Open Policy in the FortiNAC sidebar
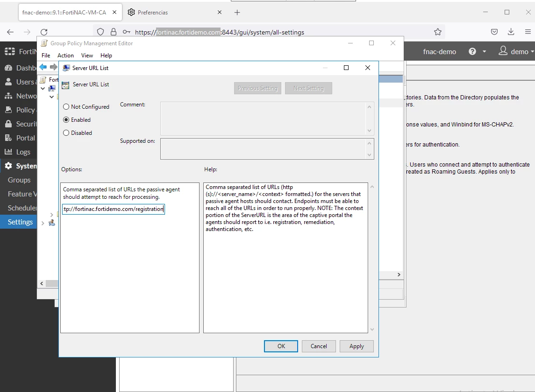The height and width of the screenshot is (392, 535). (20, 110)
